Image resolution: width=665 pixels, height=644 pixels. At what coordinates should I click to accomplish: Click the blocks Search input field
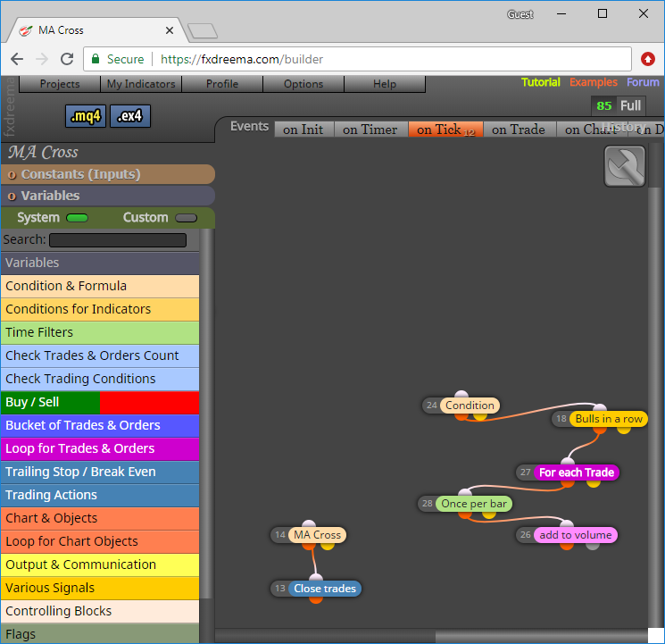(118, 240)
